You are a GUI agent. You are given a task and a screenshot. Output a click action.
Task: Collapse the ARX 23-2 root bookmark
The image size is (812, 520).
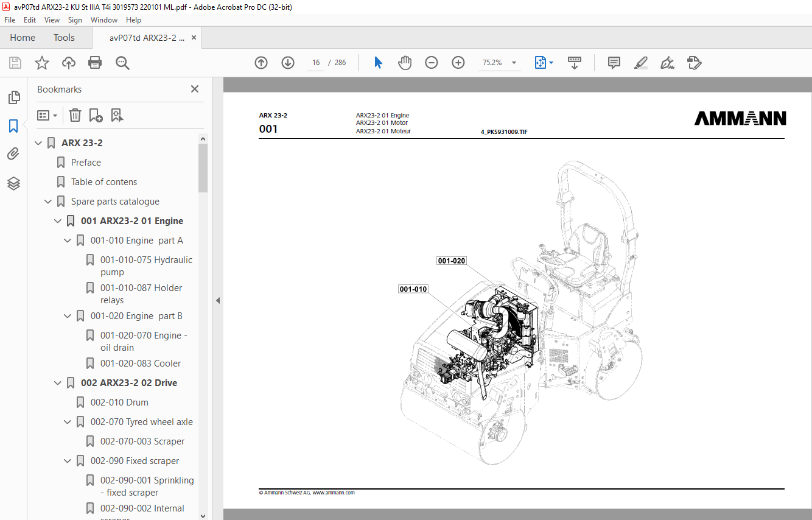[38, 143]
